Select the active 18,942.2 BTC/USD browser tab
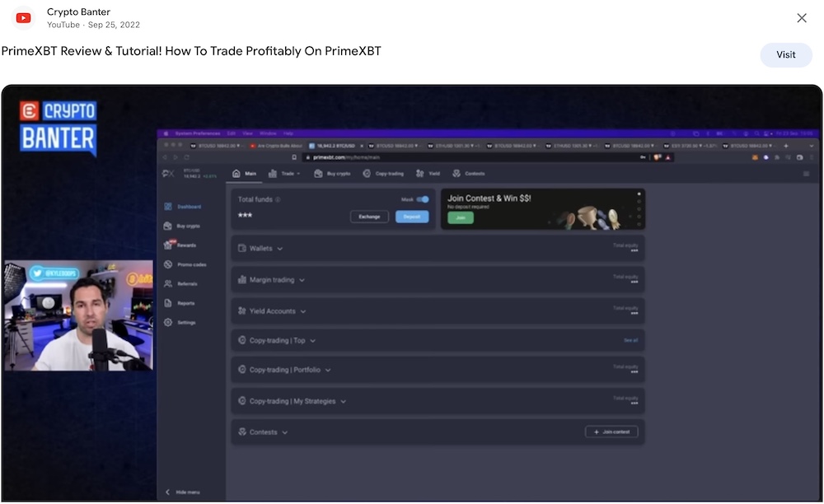Image resolution: width=824 pixels, height=504 pixels. tap(335, 146)
